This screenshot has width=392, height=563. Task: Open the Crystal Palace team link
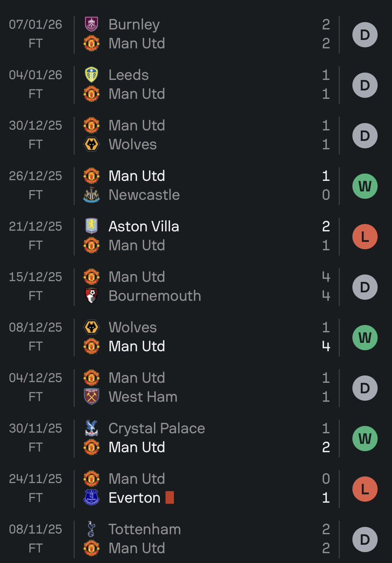pyautogui.click(x=156, y=428)
